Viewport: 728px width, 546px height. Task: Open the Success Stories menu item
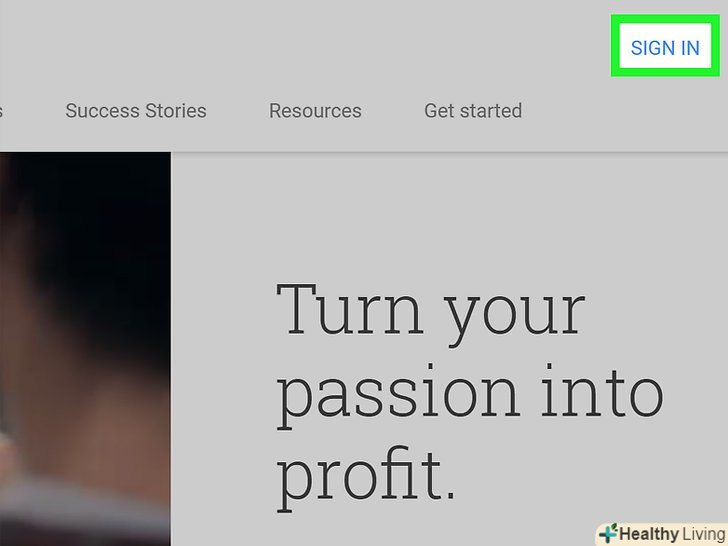pos(136,110)
